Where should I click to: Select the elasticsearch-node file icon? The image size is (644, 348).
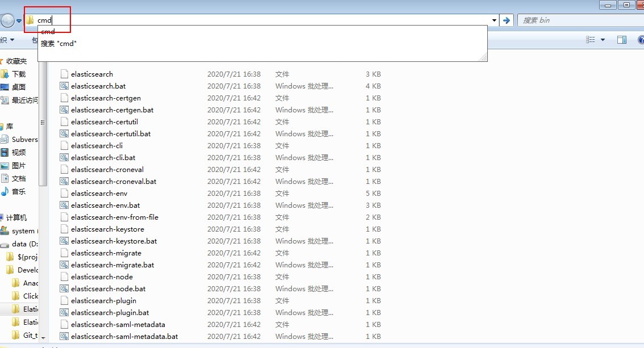[64, 276]
